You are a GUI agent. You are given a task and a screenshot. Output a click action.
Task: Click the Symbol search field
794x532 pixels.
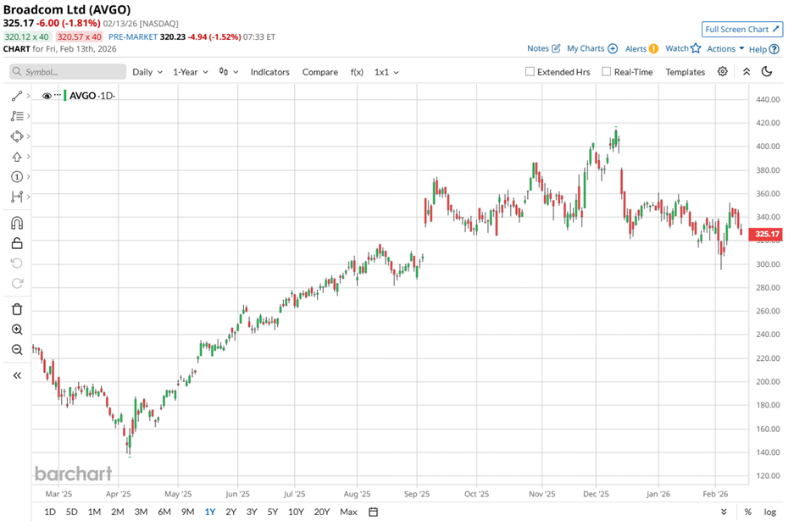pos(68,72)
